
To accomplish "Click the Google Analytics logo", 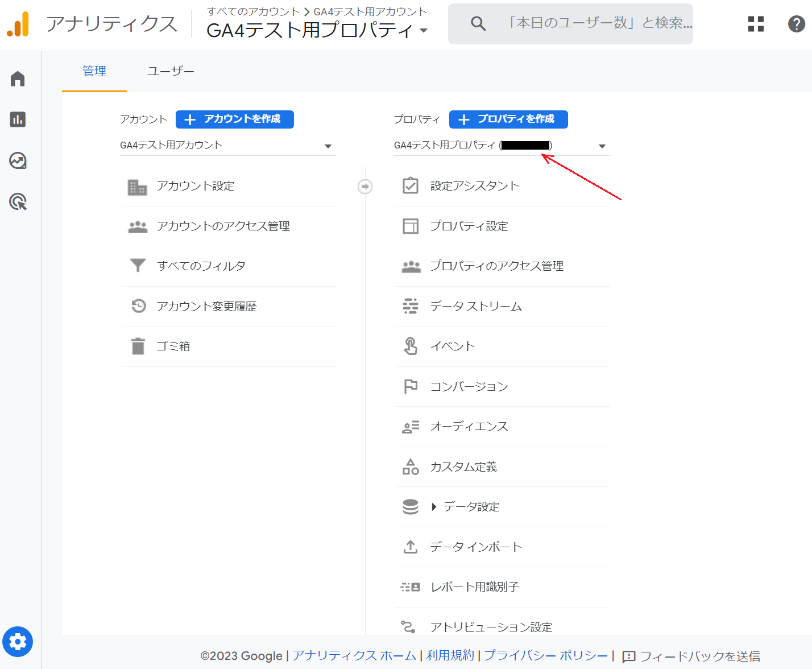I will [x=18, y=24].
